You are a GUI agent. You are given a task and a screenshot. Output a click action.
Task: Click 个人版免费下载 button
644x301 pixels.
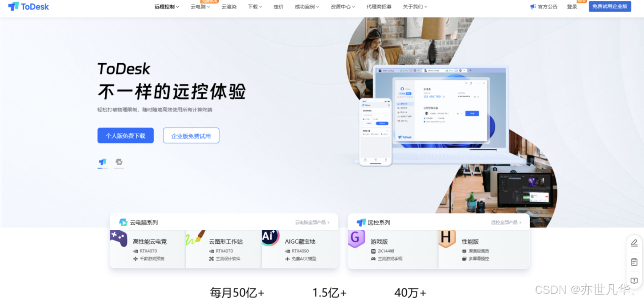126,135
